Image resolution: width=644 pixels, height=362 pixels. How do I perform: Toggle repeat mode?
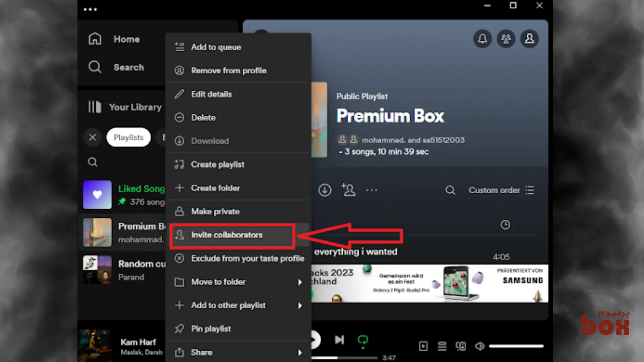point(363,341)
